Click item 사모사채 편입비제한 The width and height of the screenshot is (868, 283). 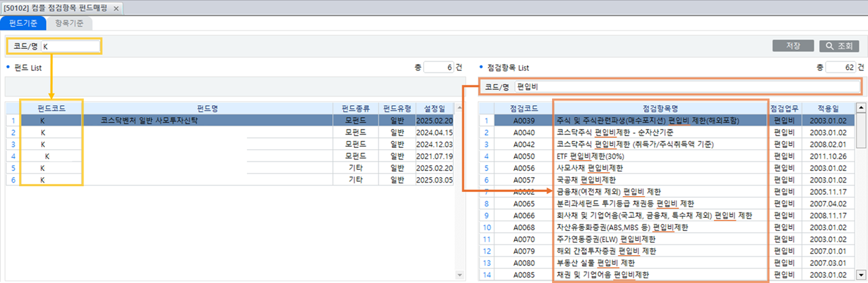coord(589,168)
